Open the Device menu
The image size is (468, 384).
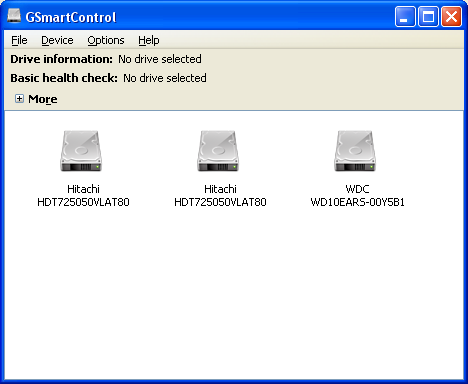click(x=57, y=40)
